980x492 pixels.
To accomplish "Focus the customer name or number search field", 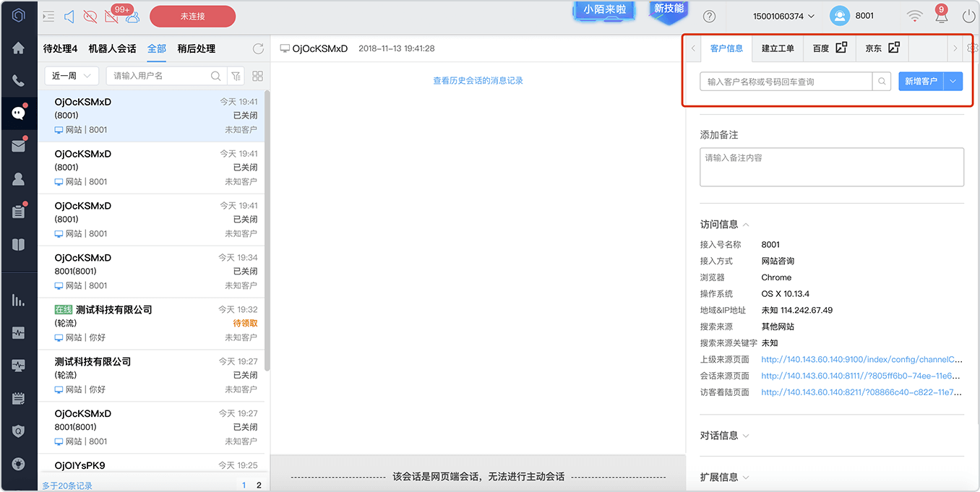I will click(786, 82).
